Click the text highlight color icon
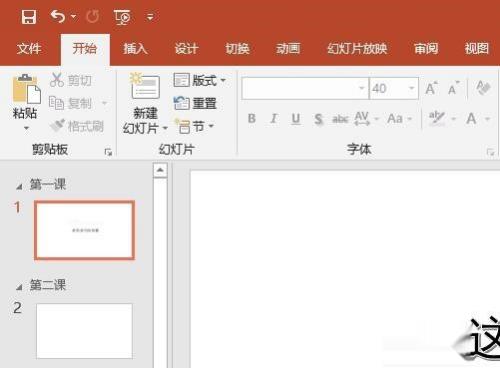Viewport: 500px width, 368px height. click(436, 118)
